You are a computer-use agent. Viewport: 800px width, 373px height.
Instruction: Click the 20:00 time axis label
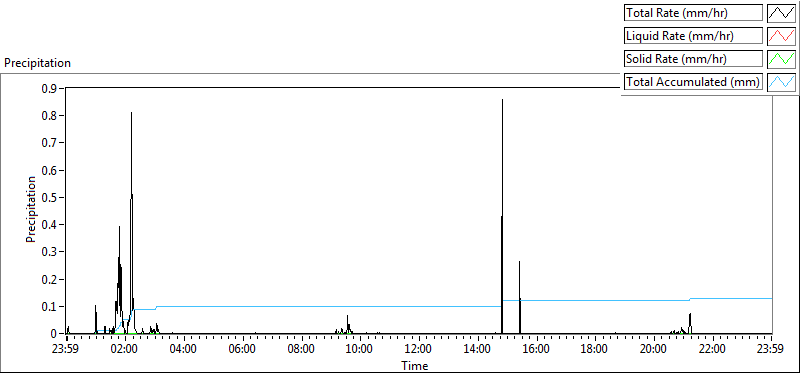coord(654,350)
